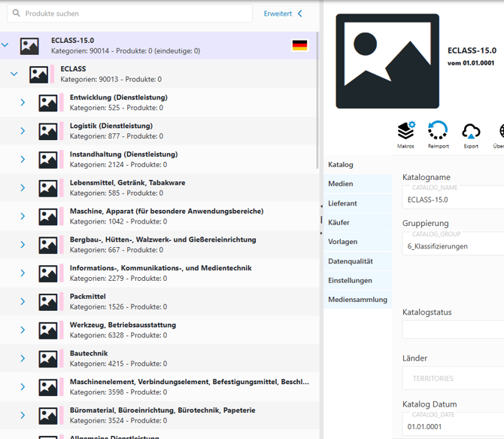Expand Instandhaltung (Dienstleistung) category
504x439 pixels.
23,159
